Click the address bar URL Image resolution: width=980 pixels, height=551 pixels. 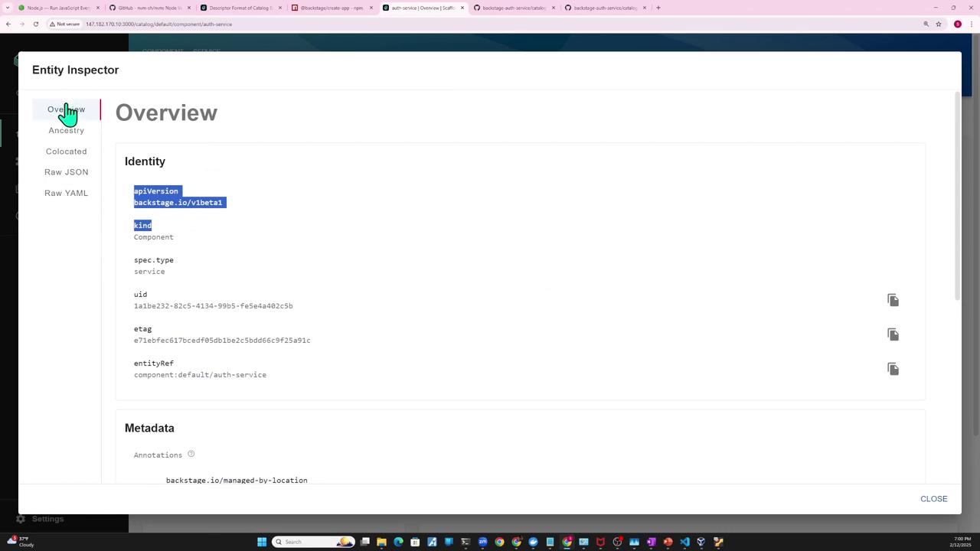(x=158, y=24)
